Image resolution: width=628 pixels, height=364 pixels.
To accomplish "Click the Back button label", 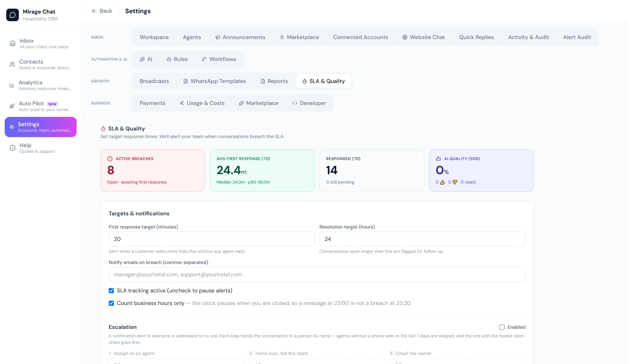I will click(x=106, y=11).
